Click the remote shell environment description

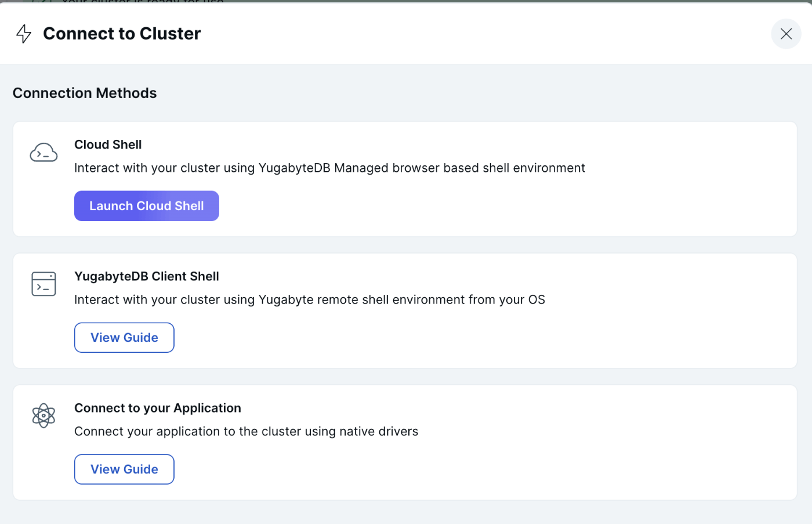coord(309,299)
